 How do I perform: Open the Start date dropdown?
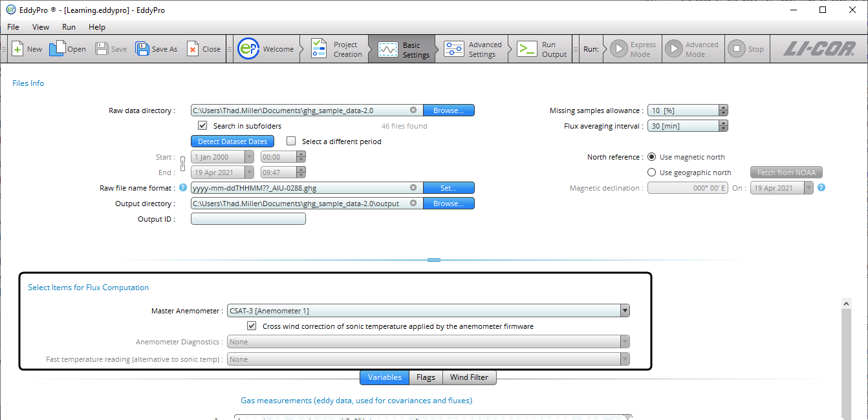[x=250, y=157]
